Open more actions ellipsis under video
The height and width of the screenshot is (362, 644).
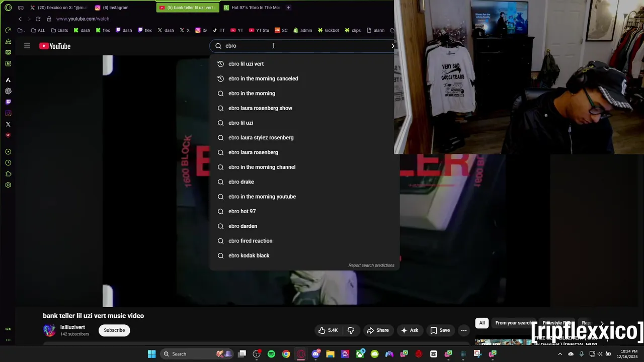tap(464, 330)
